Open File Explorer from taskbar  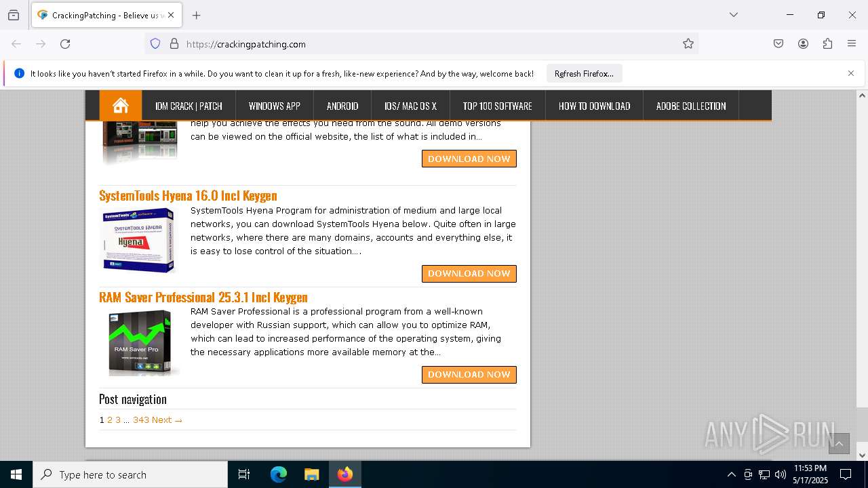pos(311,474)
